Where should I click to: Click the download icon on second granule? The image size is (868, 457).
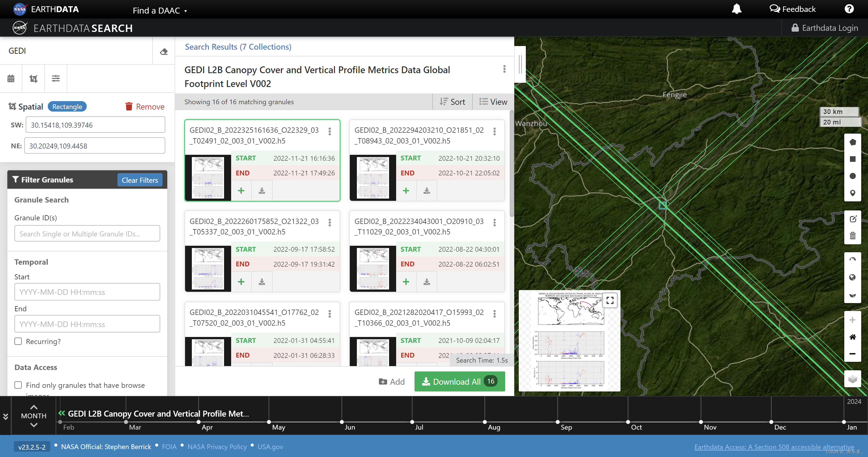(x=427, y=191)
